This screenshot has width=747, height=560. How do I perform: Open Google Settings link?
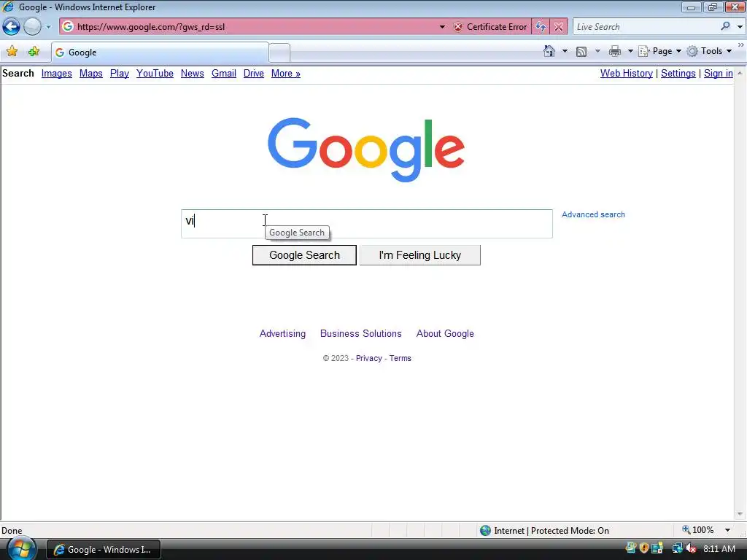(x=678, y=74)
